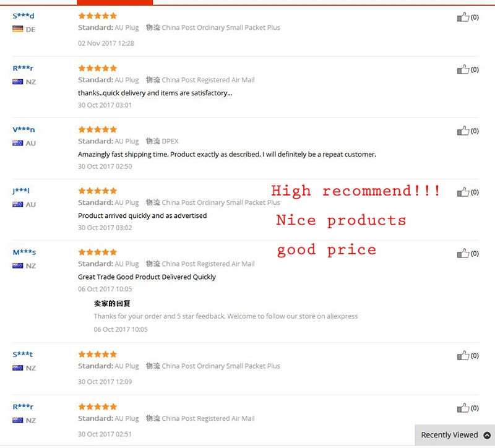This screenshot has width=495, height=448.
Task: Open reviewer V***n's profile name
Action: pyautogui.click(x=24, y=129)
